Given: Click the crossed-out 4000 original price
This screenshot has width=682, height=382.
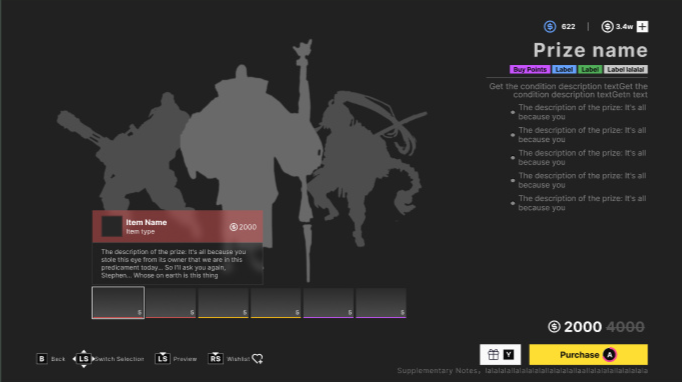Looking at the screenshot, I should tap(625, 327).
